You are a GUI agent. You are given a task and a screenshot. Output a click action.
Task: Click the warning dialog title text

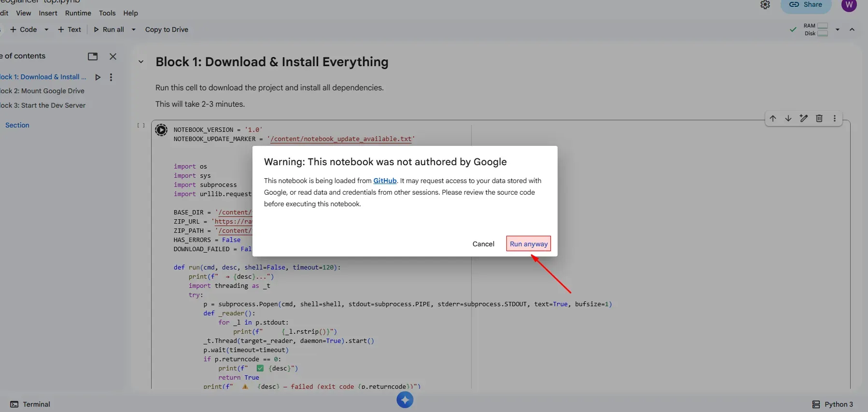(385, 162)
